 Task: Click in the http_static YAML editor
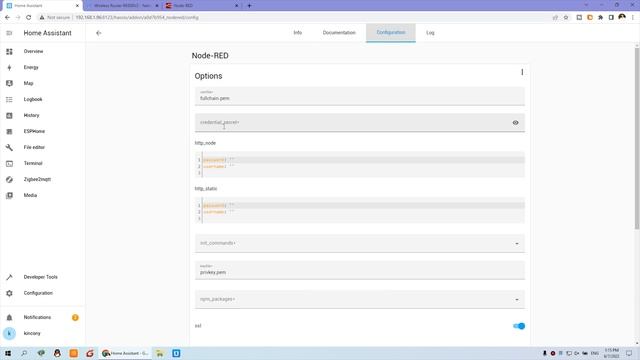pos(360,210)
